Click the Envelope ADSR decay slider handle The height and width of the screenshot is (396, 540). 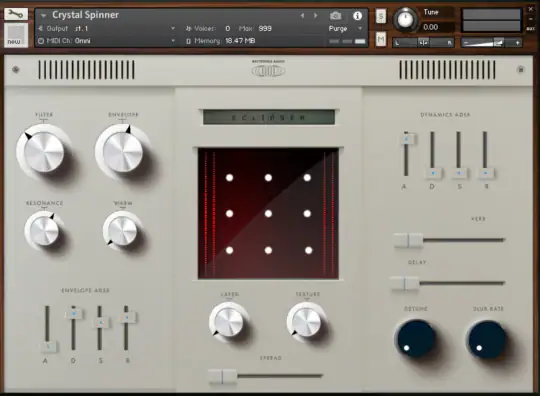[74, 314]
